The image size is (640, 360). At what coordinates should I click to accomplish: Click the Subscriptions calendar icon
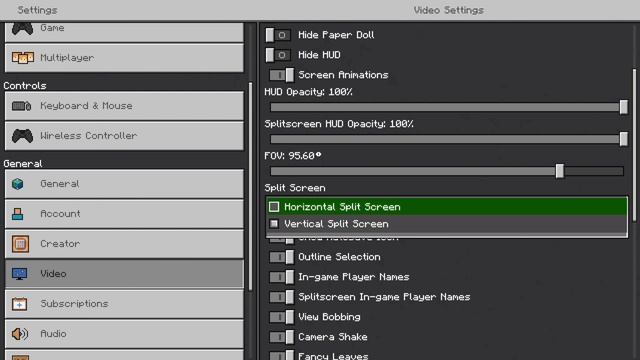20,304
